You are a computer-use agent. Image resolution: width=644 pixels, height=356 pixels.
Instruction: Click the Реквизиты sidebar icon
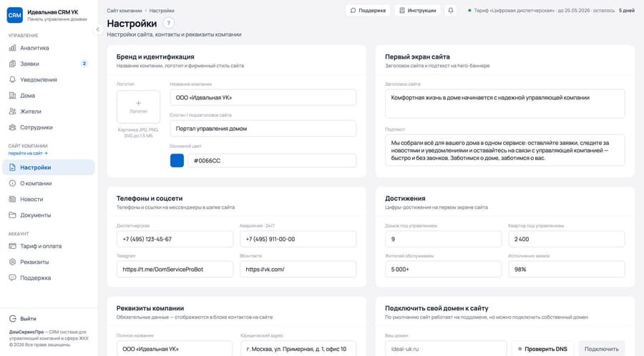12,262
